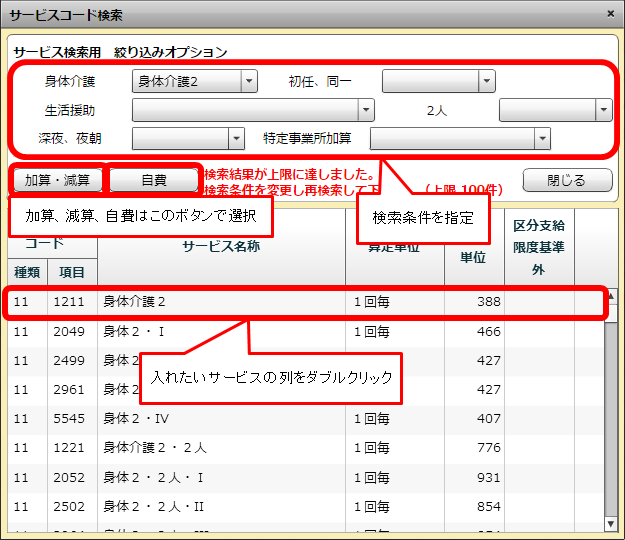Close the サービスコード検索 dialog with X
The height and width of the screenshot is (540, 625).
tap(611, 14)
